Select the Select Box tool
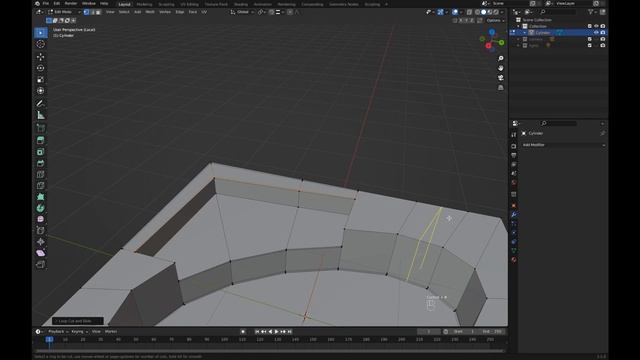640x360 pixels. click(x=40, y=33)
